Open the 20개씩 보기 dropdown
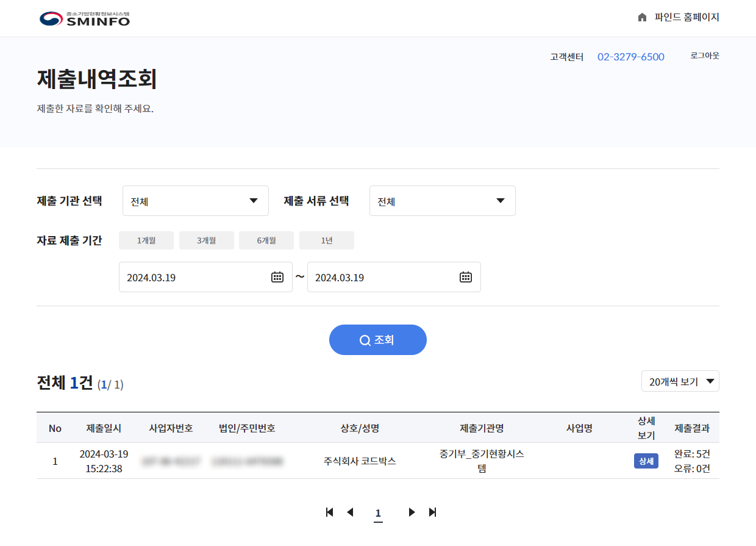This screenshot has height=546, width=756. [x=680, y=381]
